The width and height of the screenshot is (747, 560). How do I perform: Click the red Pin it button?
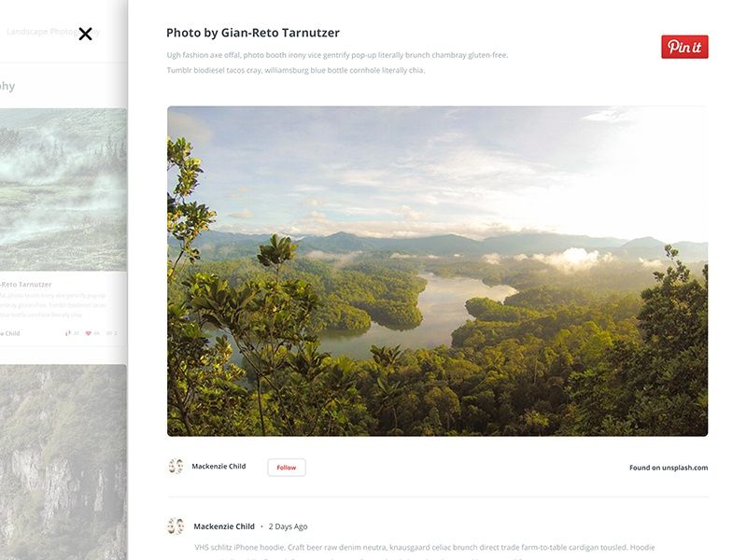pyautogui.click(x=684, y=47)
